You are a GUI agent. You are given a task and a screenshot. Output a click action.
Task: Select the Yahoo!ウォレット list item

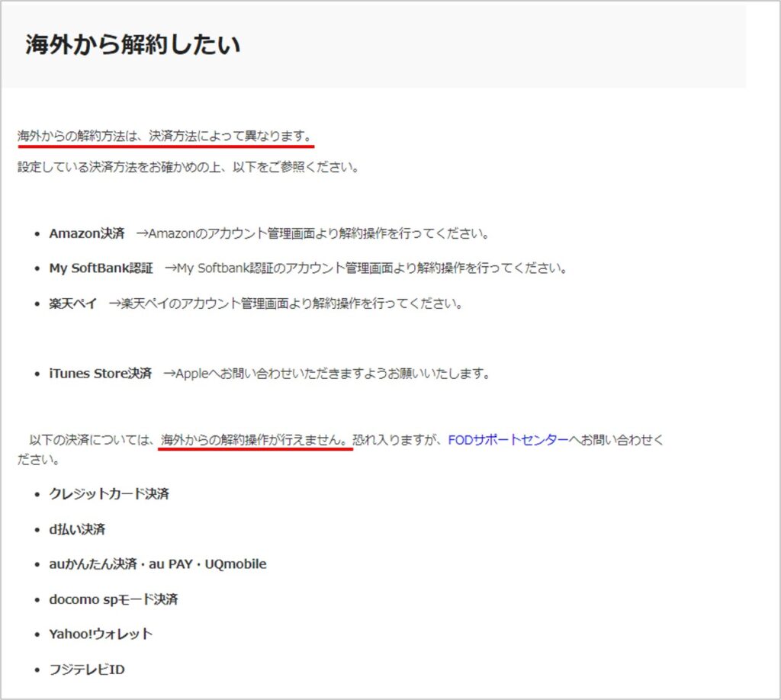coord(98,634)
